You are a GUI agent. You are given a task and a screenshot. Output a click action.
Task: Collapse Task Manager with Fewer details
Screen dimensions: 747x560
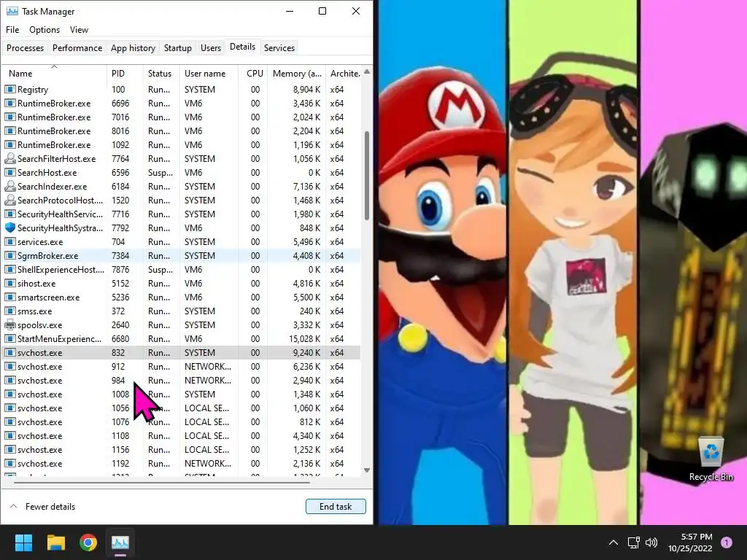point(42,507)
